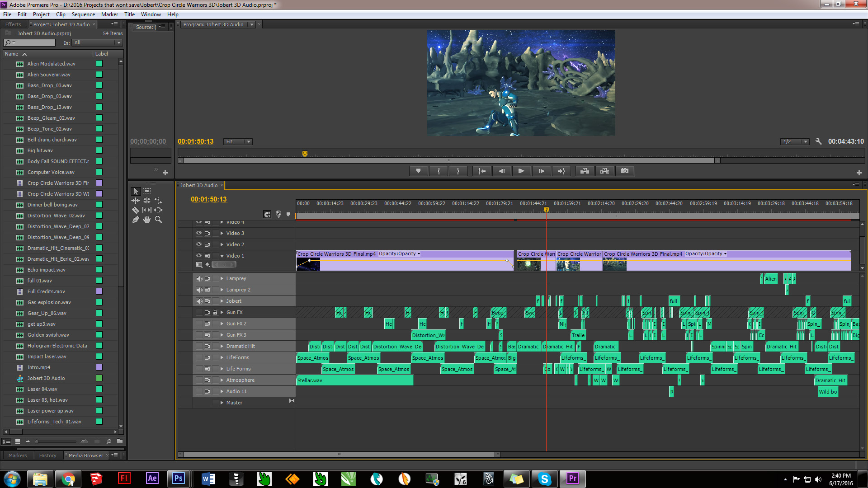Select the Hand tool

click(x=146, y=220)
